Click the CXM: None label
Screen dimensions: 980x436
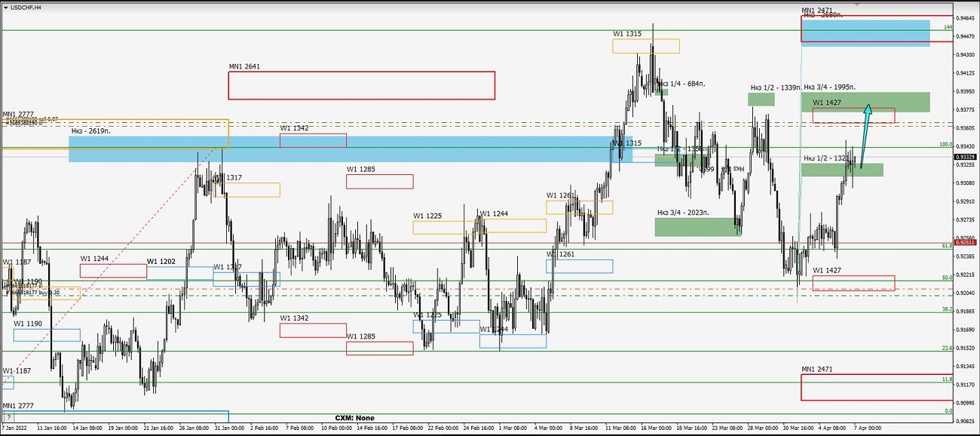click(x=354, y=418)
